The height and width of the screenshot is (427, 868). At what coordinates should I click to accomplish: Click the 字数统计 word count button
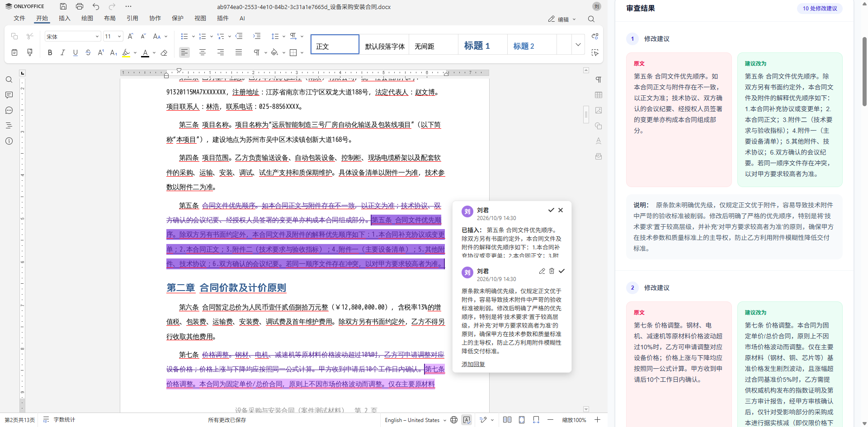60,420
